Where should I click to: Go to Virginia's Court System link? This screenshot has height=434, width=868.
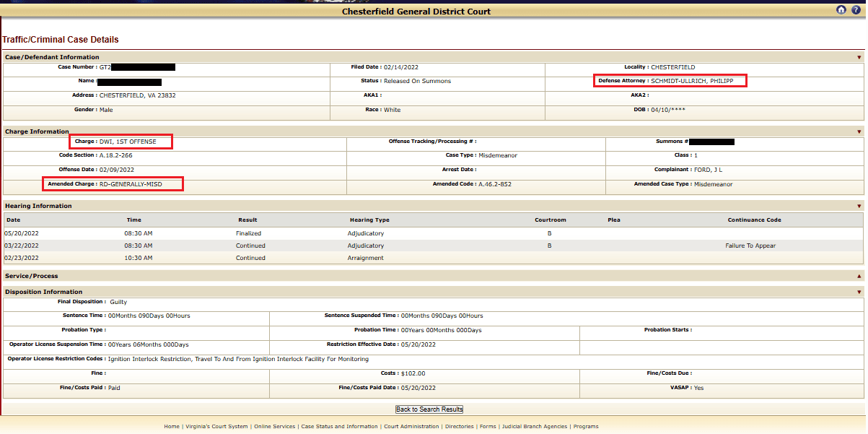point(216,427)
